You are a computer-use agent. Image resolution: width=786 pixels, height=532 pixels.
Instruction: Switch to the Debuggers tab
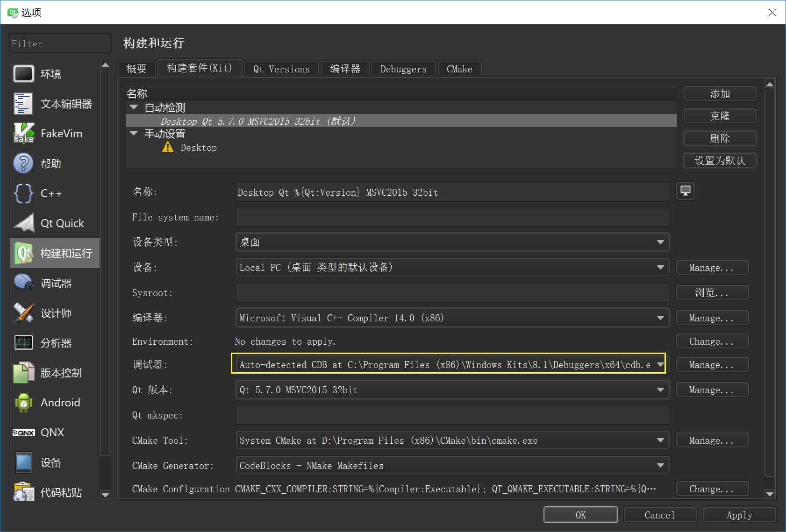tap(403, 69)
